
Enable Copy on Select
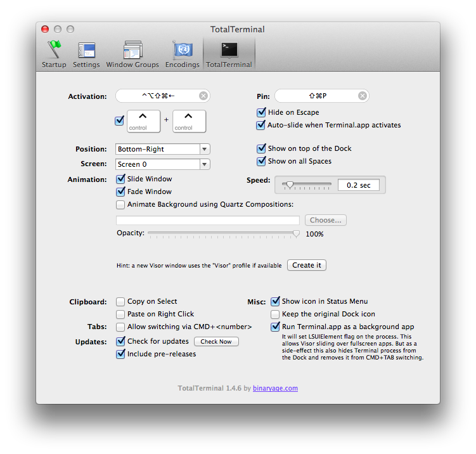tap(120, 302)
